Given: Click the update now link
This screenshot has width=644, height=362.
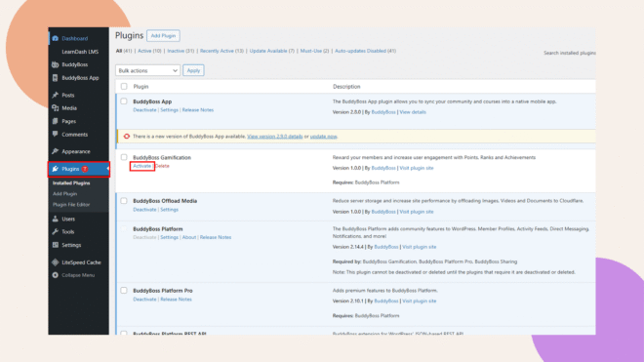Looking at the screenshot, I should point(323,137).
